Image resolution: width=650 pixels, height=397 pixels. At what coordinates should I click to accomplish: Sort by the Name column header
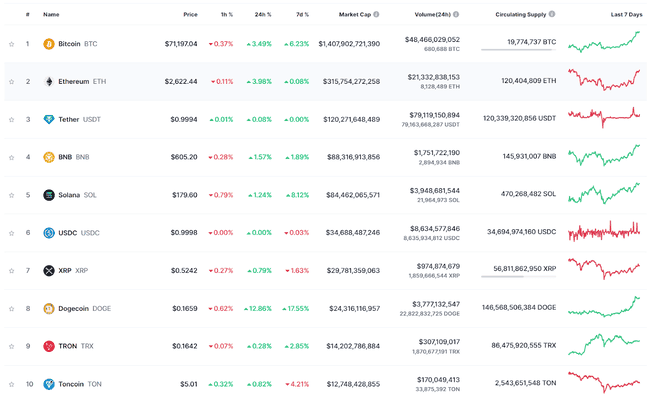point(51,15)
